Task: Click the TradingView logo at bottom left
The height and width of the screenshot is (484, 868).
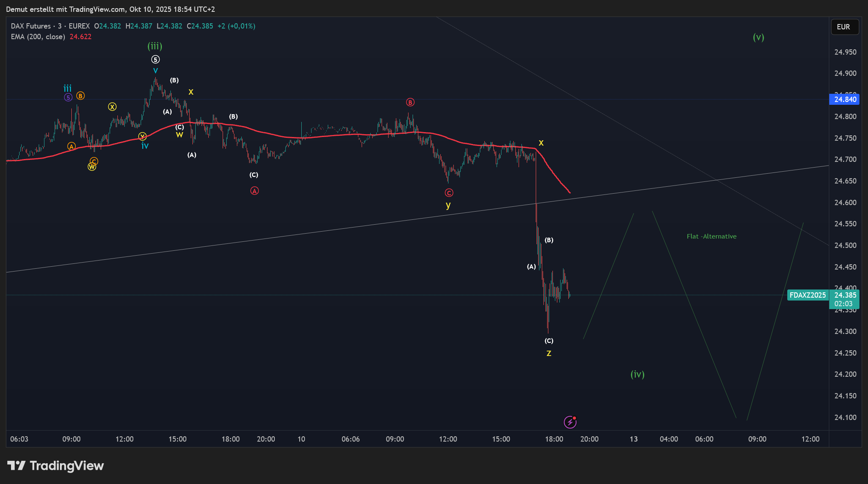Action: coord(55,466)
